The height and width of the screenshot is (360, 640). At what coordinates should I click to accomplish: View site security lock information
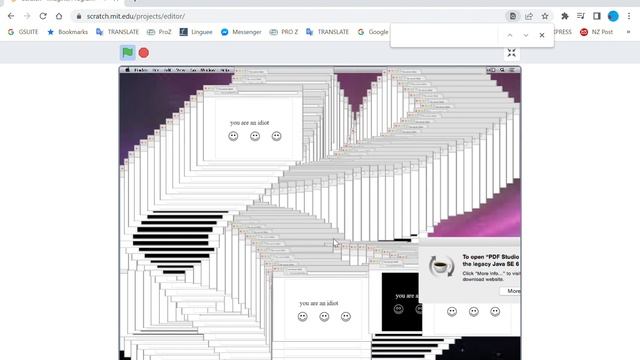click(x=79, y=16)
